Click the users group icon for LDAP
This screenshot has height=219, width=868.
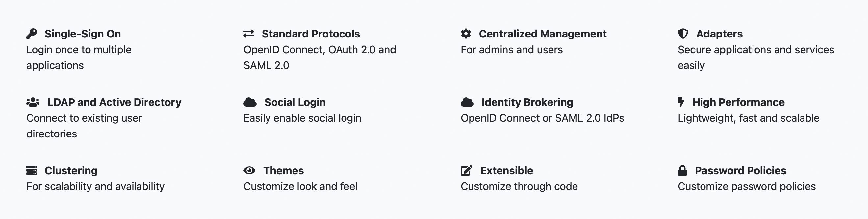pos(33,102)
